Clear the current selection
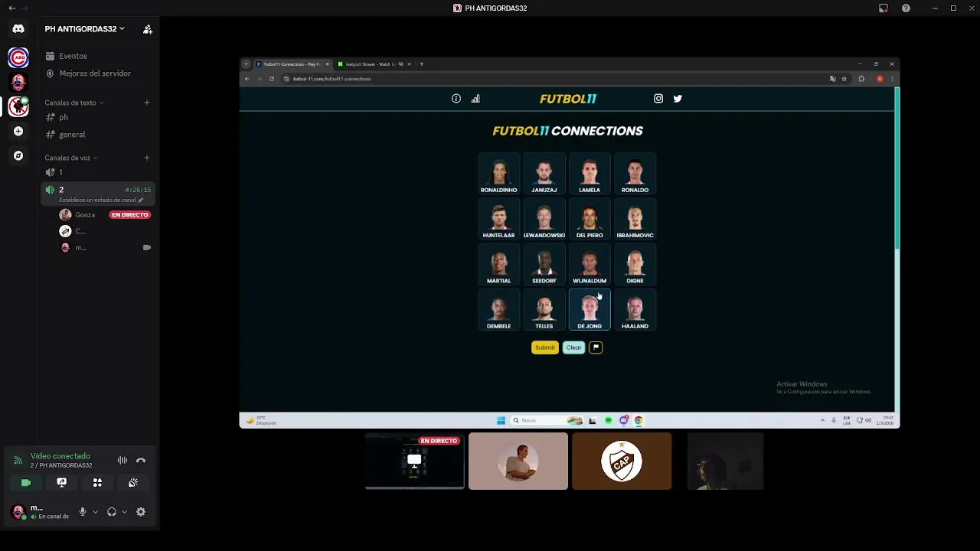This screenshot has width=980, height=551. point(573,347)
